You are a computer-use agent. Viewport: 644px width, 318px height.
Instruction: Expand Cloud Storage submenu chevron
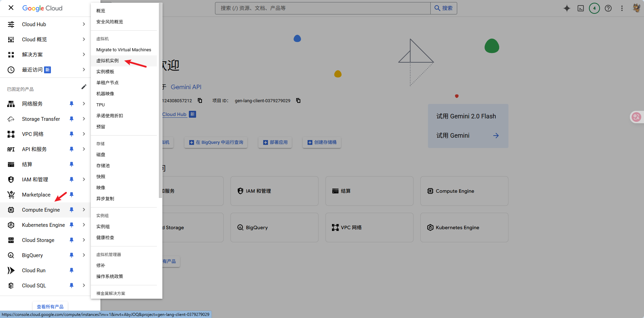click(x=84, y=240)
